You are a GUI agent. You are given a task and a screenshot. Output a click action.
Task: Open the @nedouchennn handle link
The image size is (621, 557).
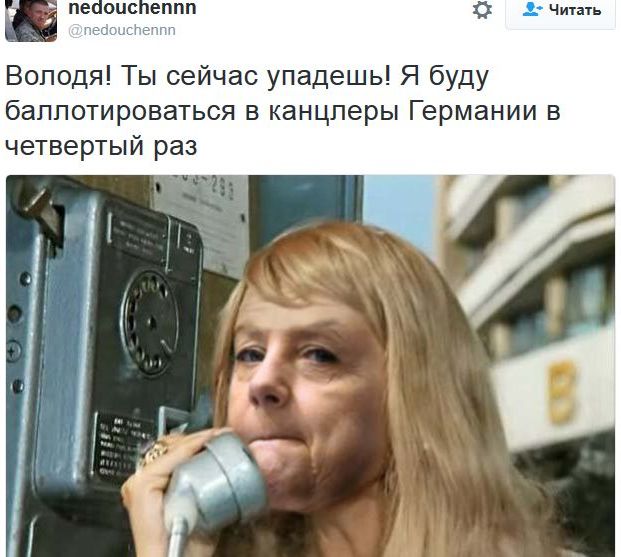pos(122,30)
